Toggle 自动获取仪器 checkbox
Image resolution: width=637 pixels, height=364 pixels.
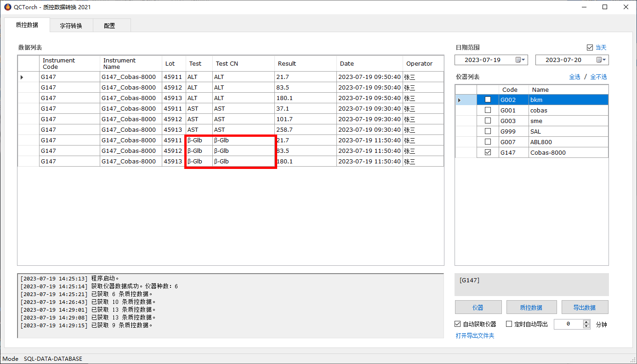[x=458, y=324]
